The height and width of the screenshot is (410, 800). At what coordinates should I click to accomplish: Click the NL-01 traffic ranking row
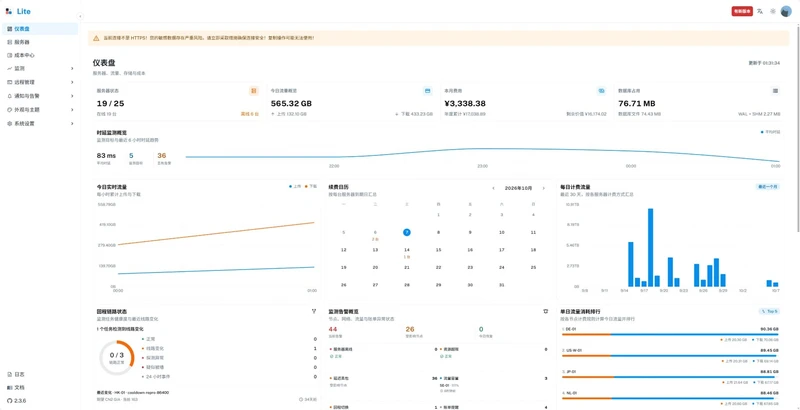click(x=670, y=396)
